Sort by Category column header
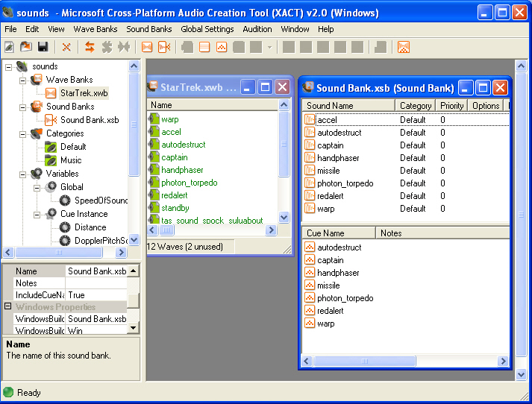532x404 pixels. point(416,106)
